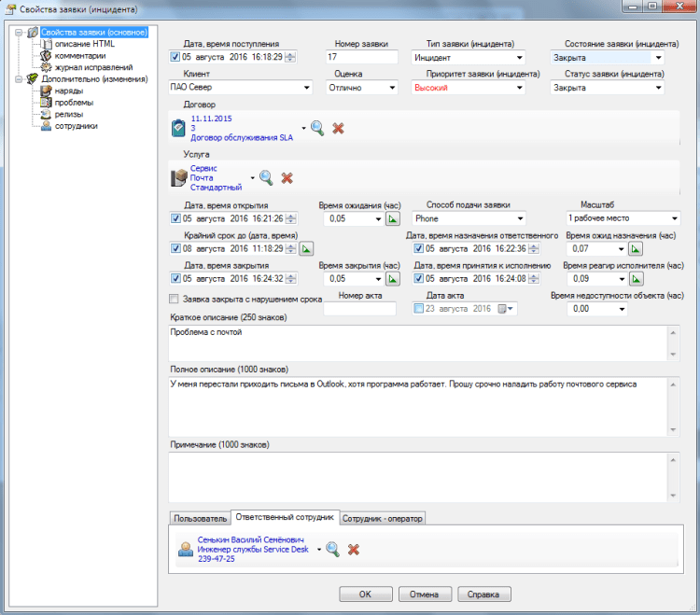Switch to the Пользователь tab
The height and width of the screenshot is (615, 700).
(x=200, y=519)
